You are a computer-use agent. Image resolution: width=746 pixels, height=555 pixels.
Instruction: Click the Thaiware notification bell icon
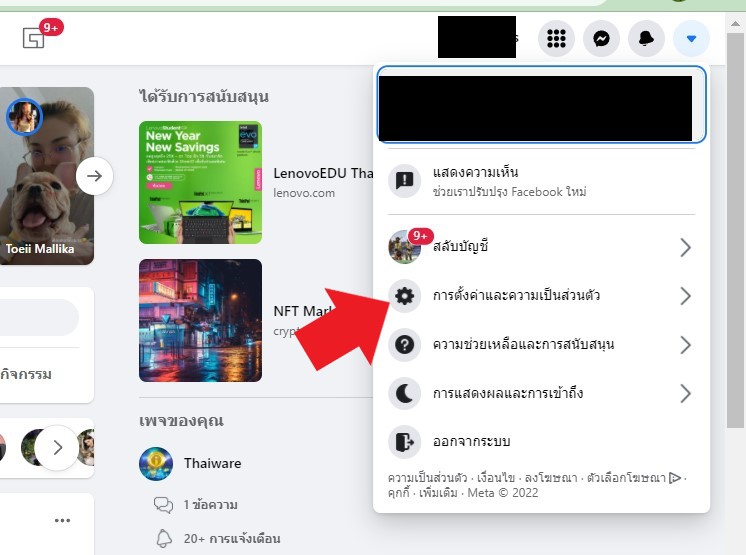(x=164, y=538)
